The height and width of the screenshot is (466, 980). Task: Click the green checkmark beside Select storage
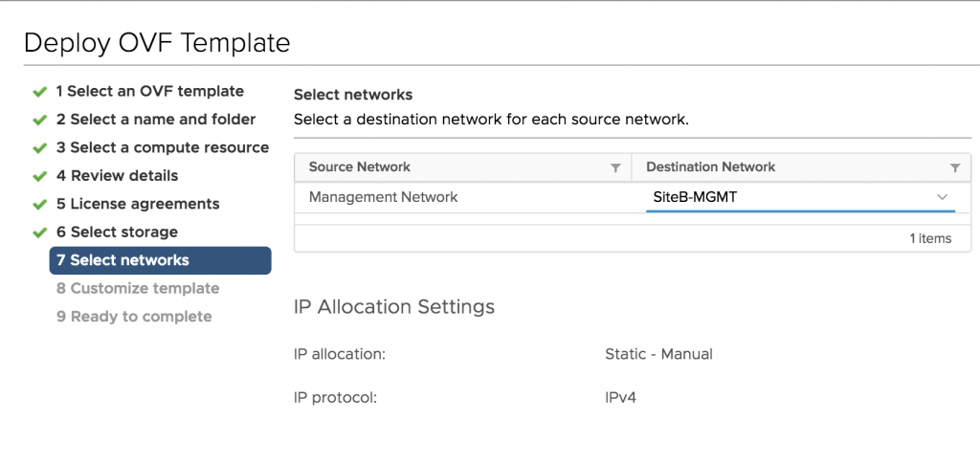click(40, 233)
